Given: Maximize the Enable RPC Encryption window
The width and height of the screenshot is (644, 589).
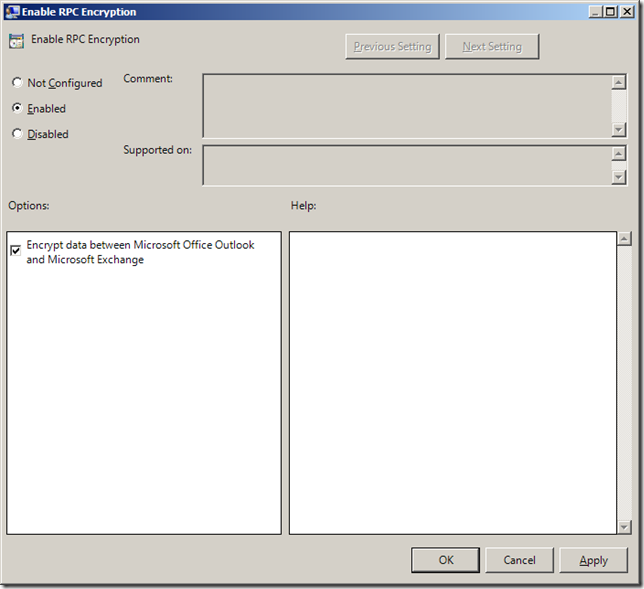Looking at the screenshot, I should [x=610, y=12].
